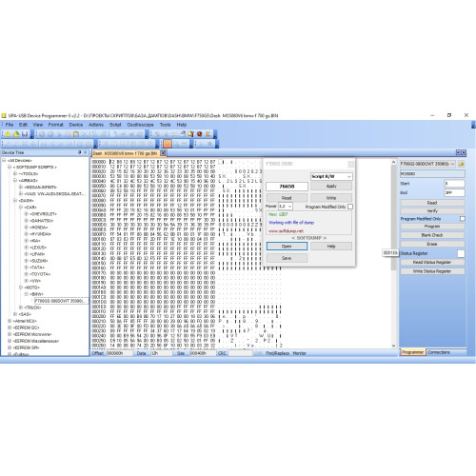Click the New file icon in toolbar
Viewport: 476px width, 476px height.
(x=8, y=134)
